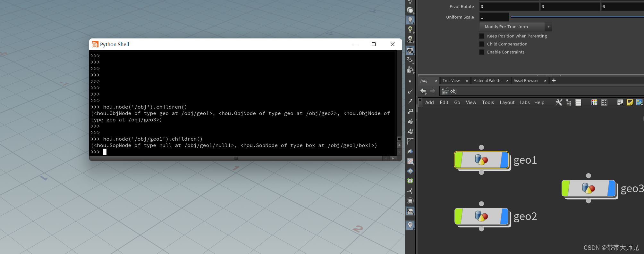644x254 pixels.
Task: Click the checkered cube material display icon
Action: [410, 50]
